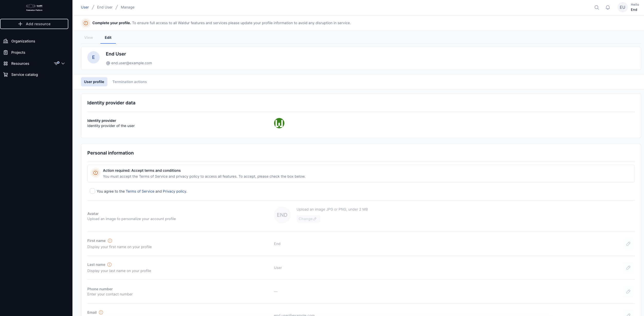Image resolution: width=644 pixels, height=316 pixels.
Task: Click the Add resource button
Action: tap(34, 24)
